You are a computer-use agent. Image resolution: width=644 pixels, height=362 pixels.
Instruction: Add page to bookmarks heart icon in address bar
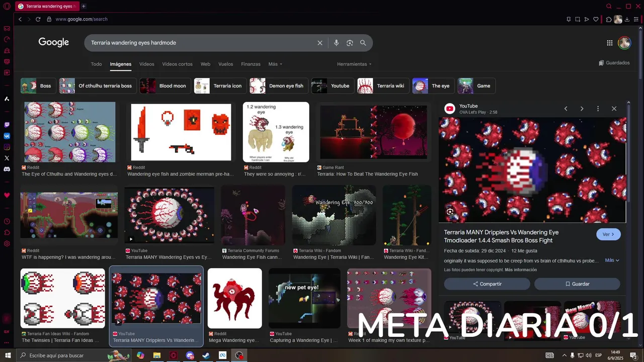point(596,19)
